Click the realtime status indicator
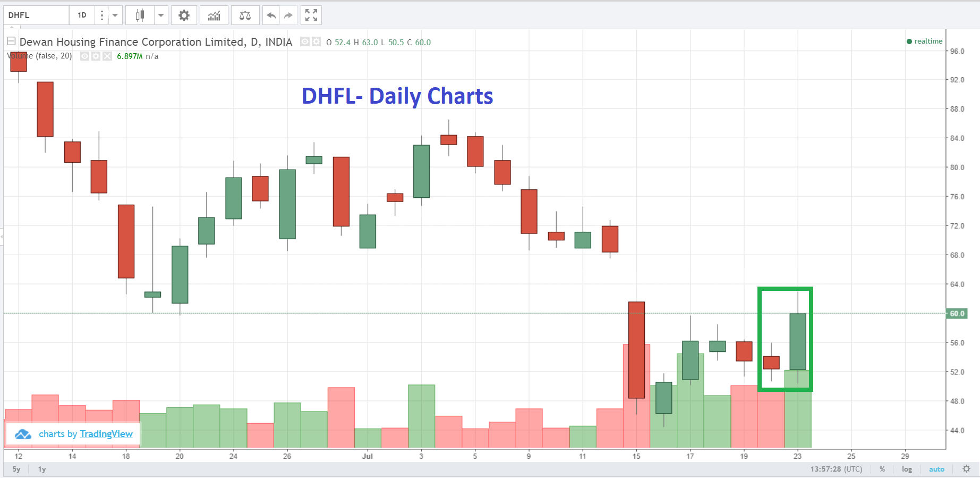980x478 pixels. point(925,41)
